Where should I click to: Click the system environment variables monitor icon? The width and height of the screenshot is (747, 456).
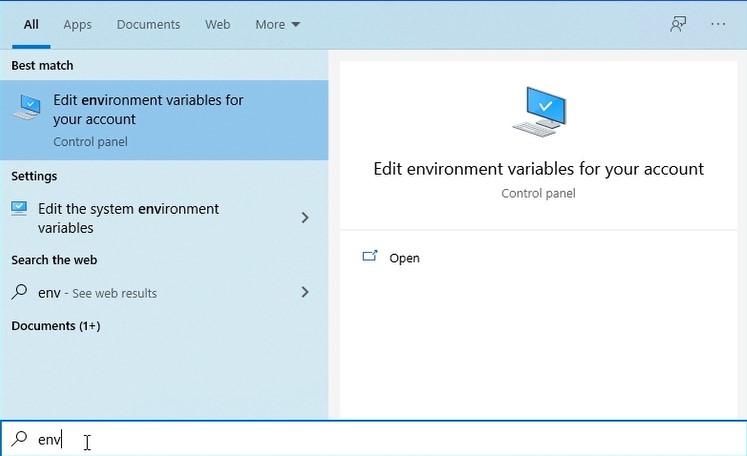point(20,209)
